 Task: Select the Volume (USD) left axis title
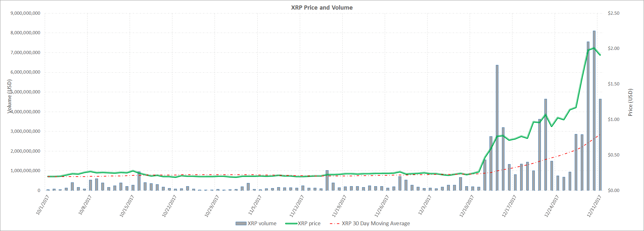(x=10, y=96)
